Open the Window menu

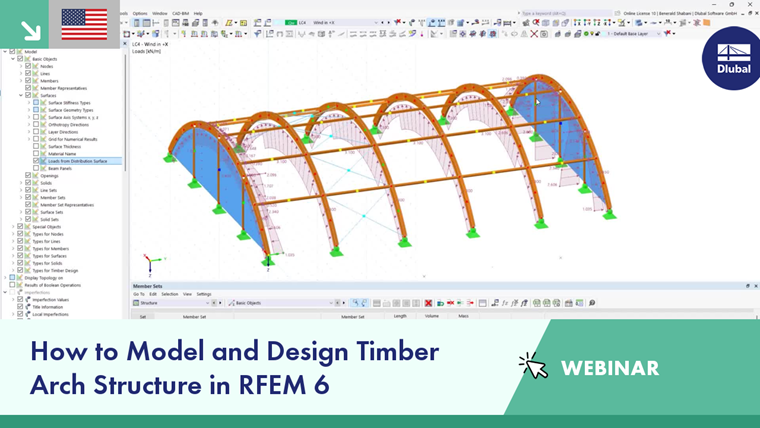point(159,13)
